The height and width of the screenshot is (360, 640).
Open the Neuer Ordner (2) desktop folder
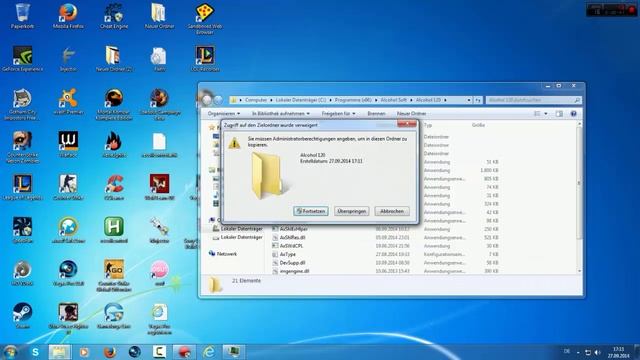[114, 59]
